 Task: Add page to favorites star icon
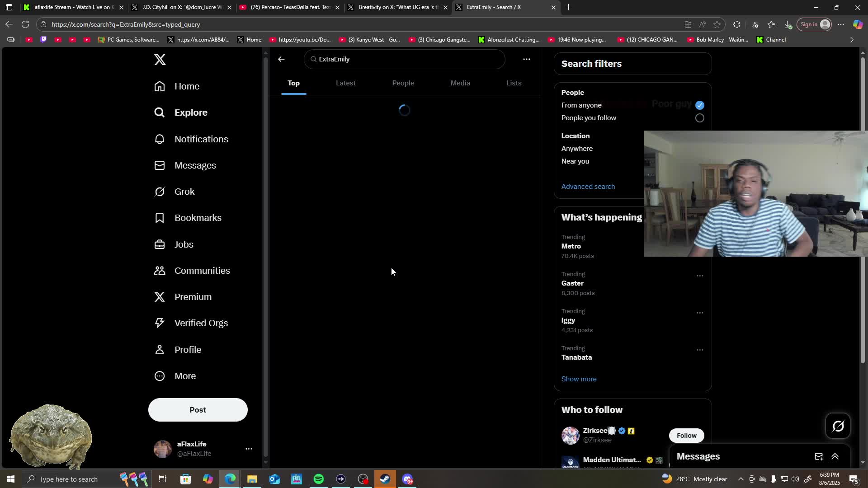pyautogui.click(x=717, y=24)
